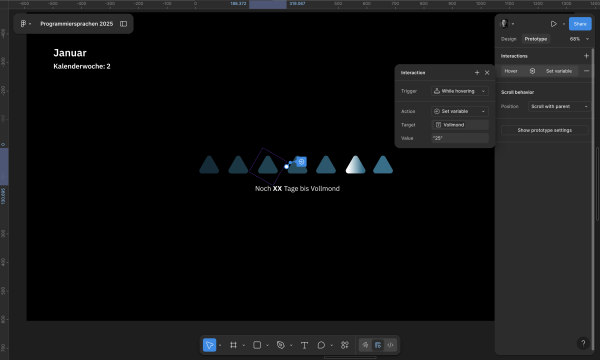The image size is (600, 360).
Task: Switch to Dev Mode toggle
Action: (390, 345)
